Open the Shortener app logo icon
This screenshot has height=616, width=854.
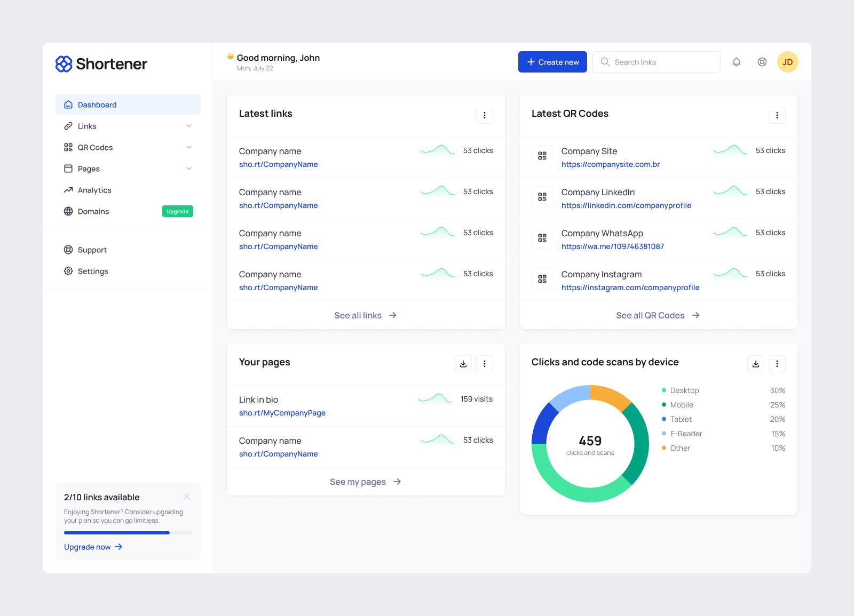tap(64, 63)
